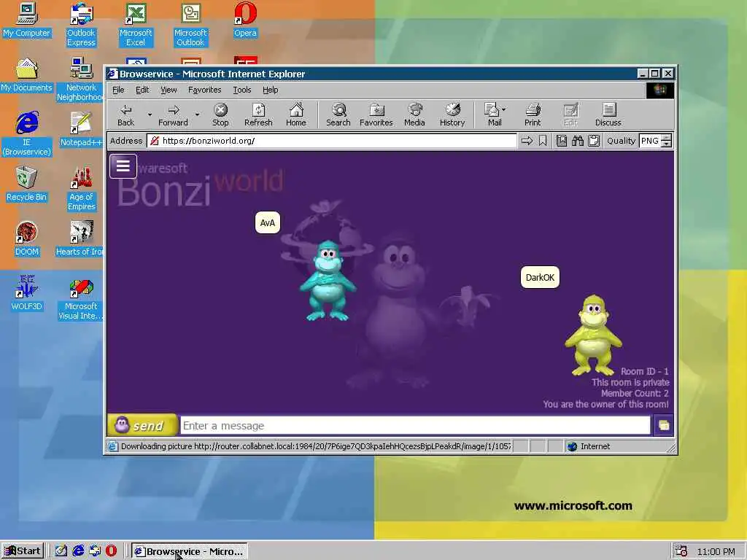Open the BonziWorld hamburger menu

[x=123, y=166]
